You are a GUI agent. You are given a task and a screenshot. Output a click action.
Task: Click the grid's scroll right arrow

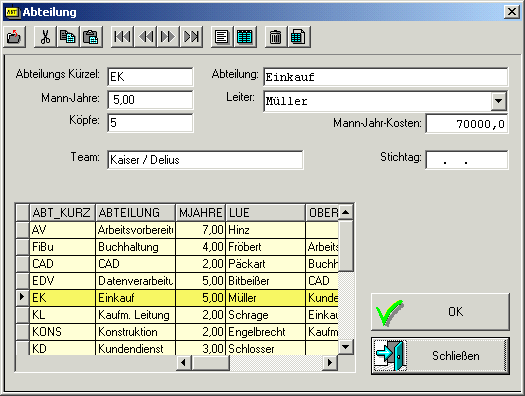[330, 362]
